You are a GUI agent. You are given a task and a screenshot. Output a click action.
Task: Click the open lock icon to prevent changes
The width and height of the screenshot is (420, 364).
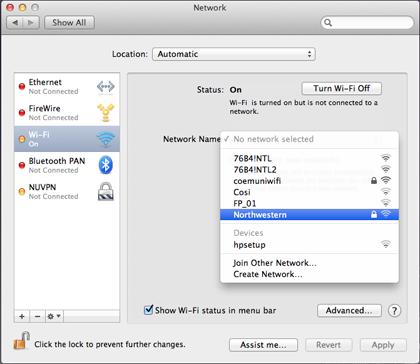coord(22,341)
